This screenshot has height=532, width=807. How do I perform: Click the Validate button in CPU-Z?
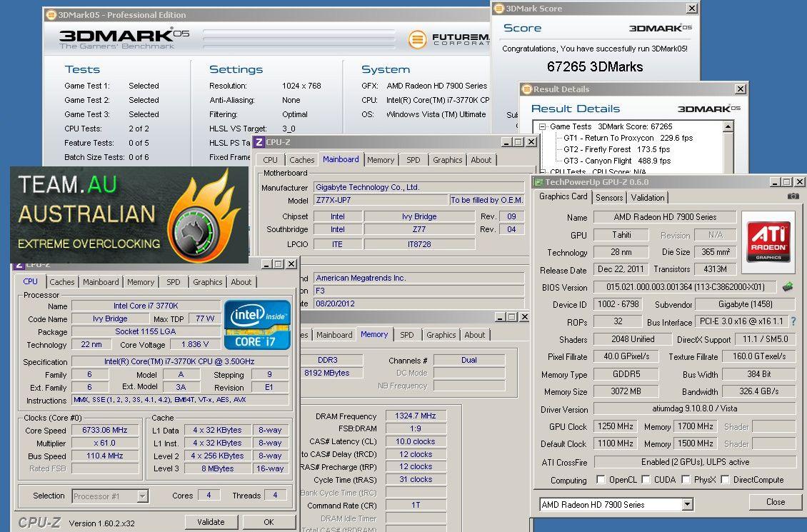(211, 522)
